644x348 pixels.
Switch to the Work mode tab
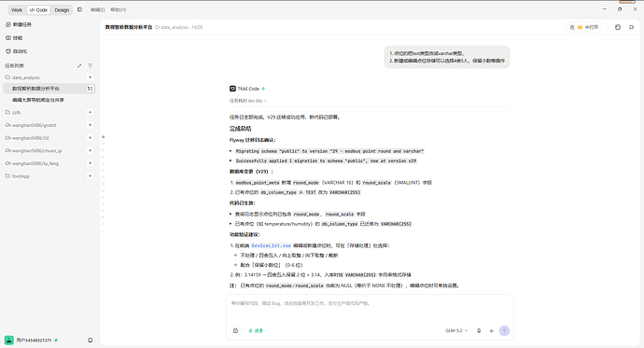coord(17,10)
